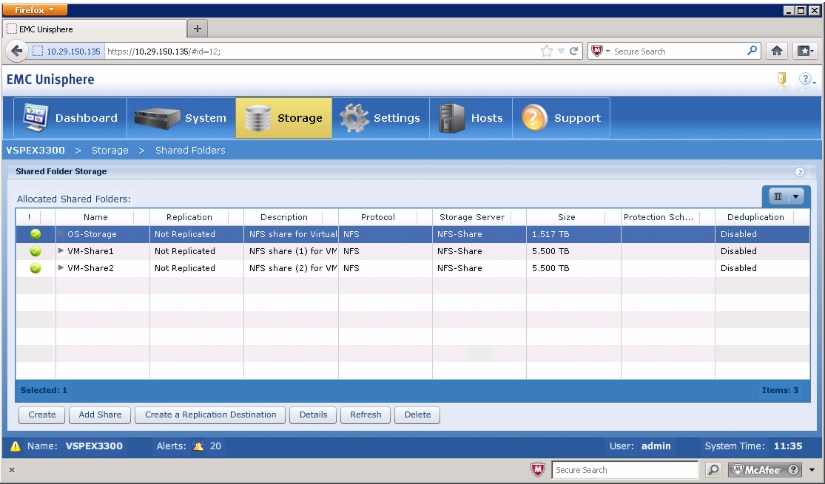Select the VM-Share1 row name
Image resolution: width=825 pixels, height=484 pixels.
click(x=90, y=251)
